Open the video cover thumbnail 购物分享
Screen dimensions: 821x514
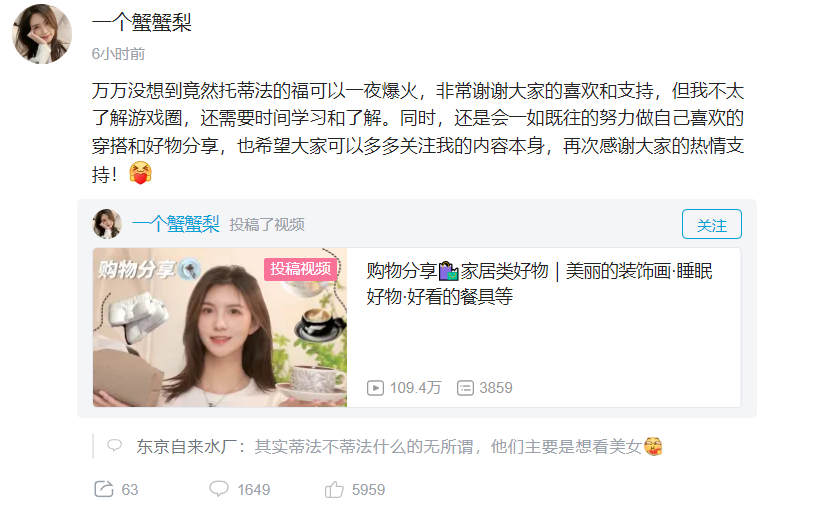click(220, 328)
